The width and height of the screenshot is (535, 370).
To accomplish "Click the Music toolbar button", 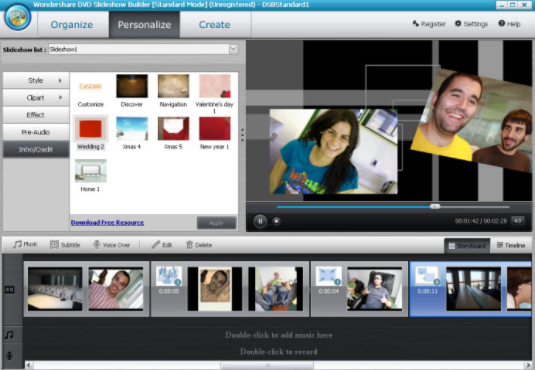I will (25, 244).
